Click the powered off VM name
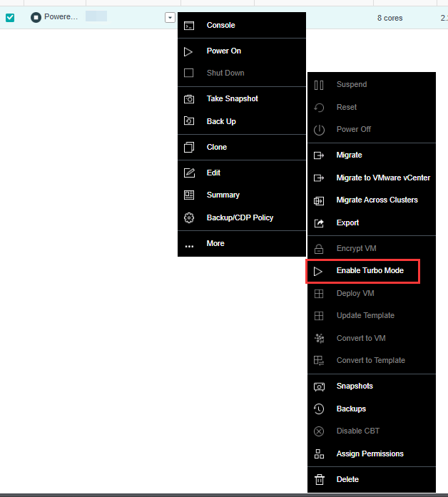The width and height of the screenshot is (448, 497). pos(61,17)
